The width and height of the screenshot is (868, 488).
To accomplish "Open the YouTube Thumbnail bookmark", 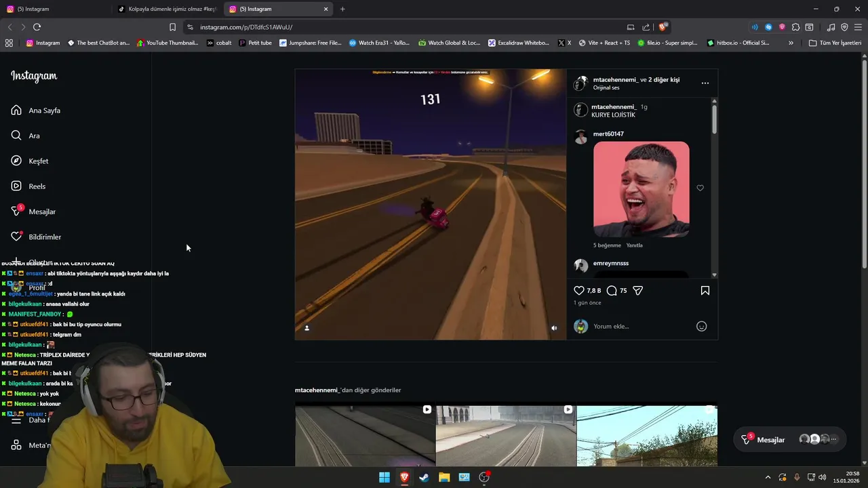I will tap(167, 43).
